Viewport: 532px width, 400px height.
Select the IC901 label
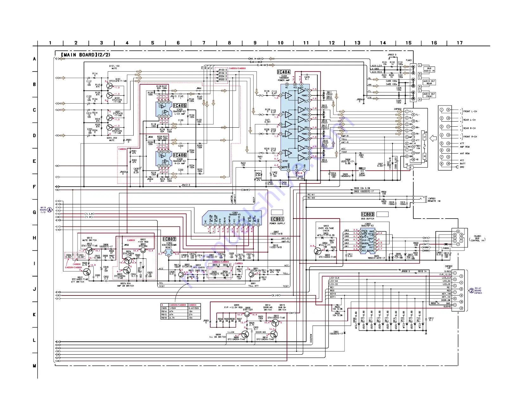coord(277,219)
